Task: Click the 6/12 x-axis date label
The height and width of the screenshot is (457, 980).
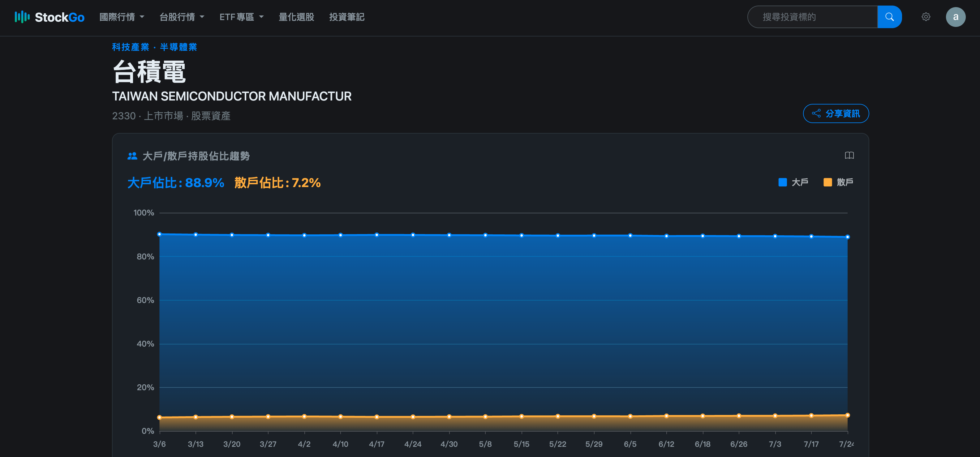Action: tap(666, 444)
